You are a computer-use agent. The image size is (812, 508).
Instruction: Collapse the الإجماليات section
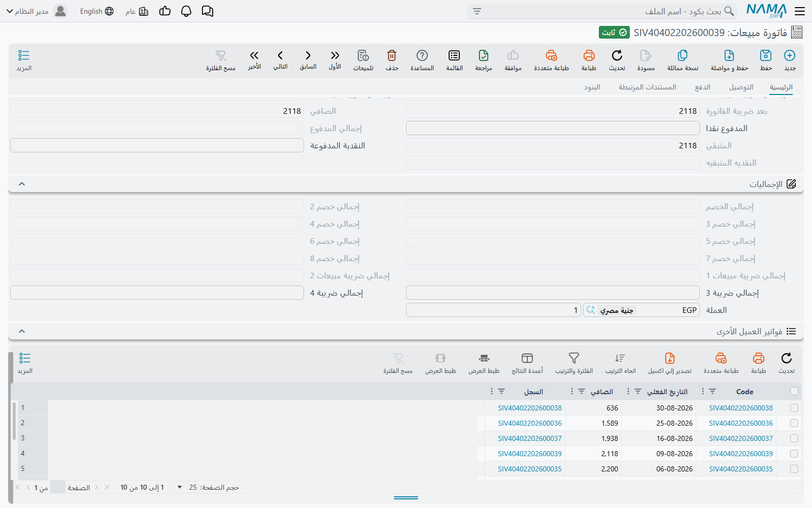(x=22, y=184)
